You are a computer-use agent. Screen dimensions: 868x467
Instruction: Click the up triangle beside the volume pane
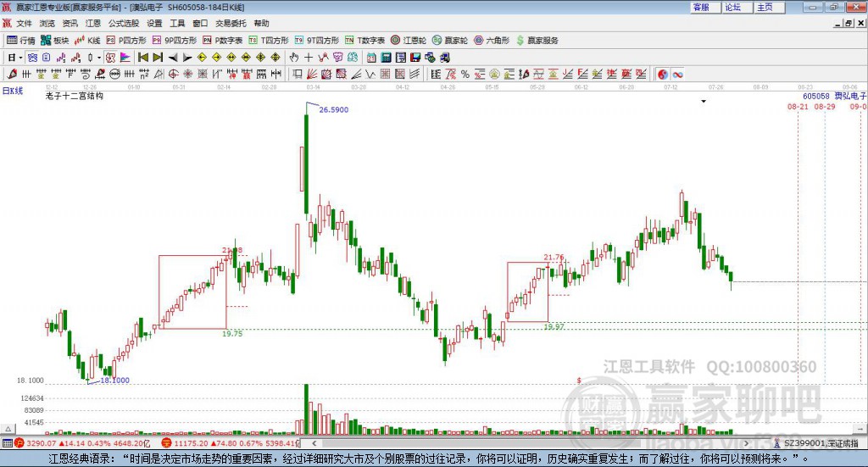tap(8, 429)
